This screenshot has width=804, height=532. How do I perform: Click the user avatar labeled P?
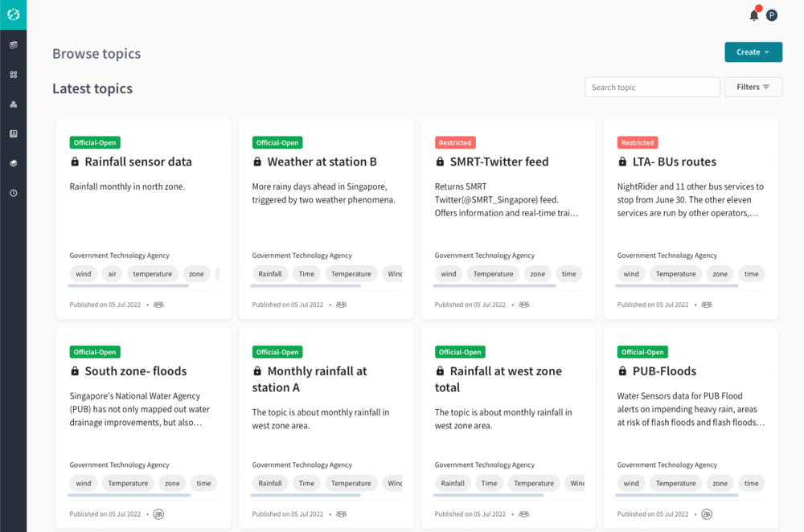(x=771, y=15)
